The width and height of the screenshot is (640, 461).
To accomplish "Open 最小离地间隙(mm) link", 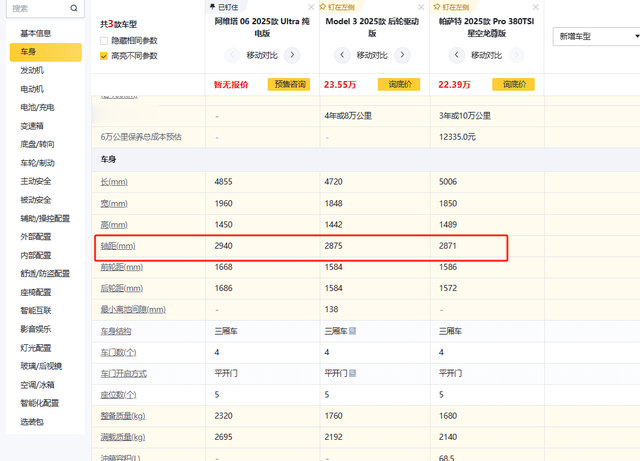I will (x=133, y=310).
